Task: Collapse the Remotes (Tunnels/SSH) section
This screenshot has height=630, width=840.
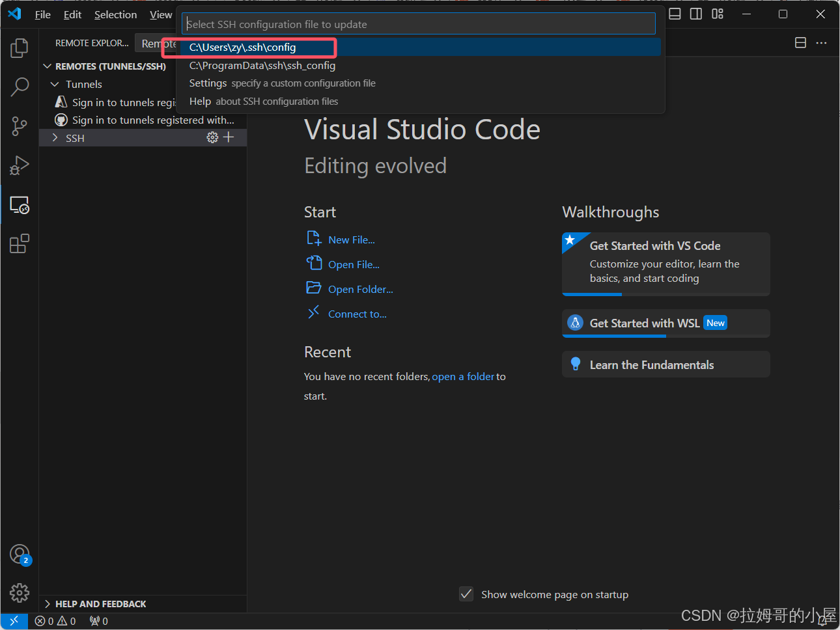Action: point(47,66)
